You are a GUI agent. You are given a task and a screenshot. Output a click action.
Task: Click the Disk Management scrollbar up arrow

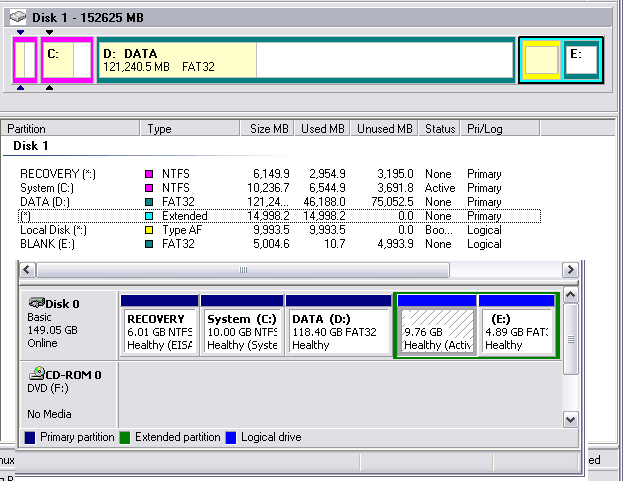[x=571, y=295]
